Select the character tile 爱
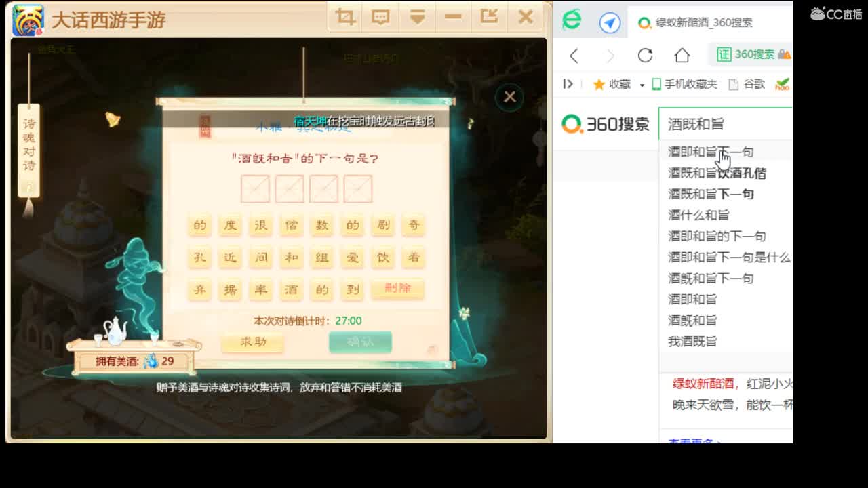The image size is (868, 488). tap(353, 258)
